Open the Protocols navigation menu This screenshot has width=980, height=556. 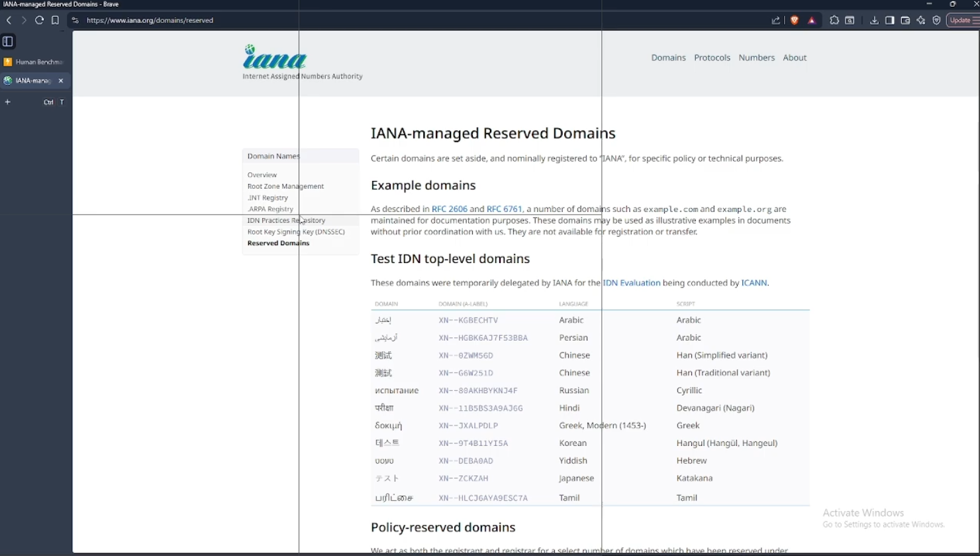coord(712,58)
